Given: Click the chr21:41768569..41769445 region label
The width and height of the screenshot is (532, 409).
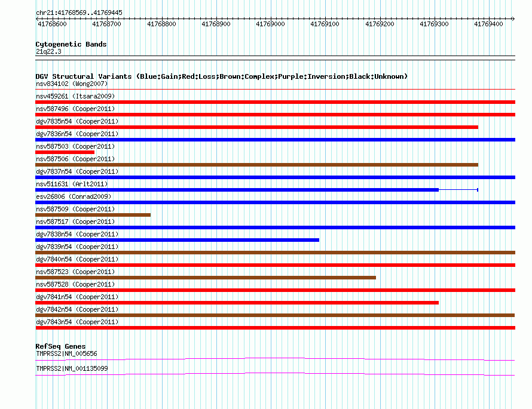Looking at the screenshot, I should pos(79,13).
